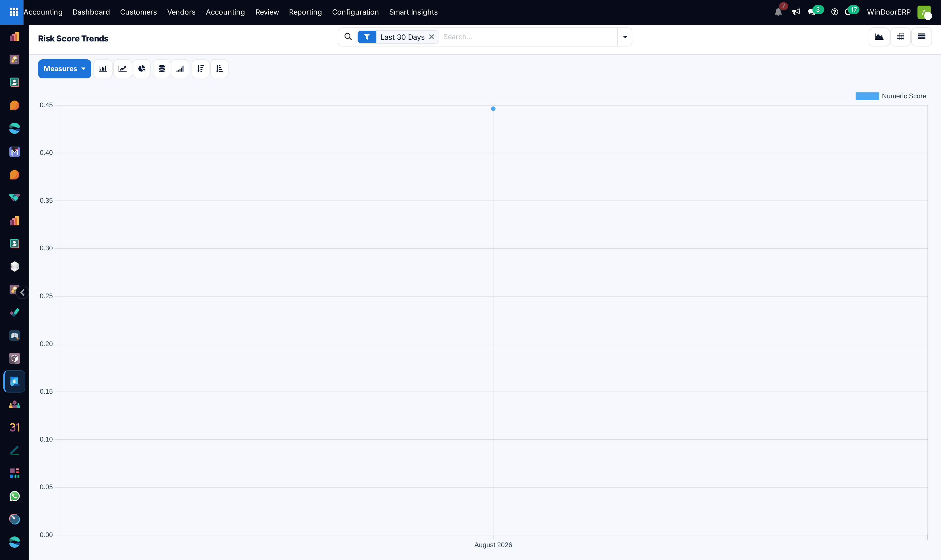
Task: Select pie chart mode
Action: click(141, 69)
